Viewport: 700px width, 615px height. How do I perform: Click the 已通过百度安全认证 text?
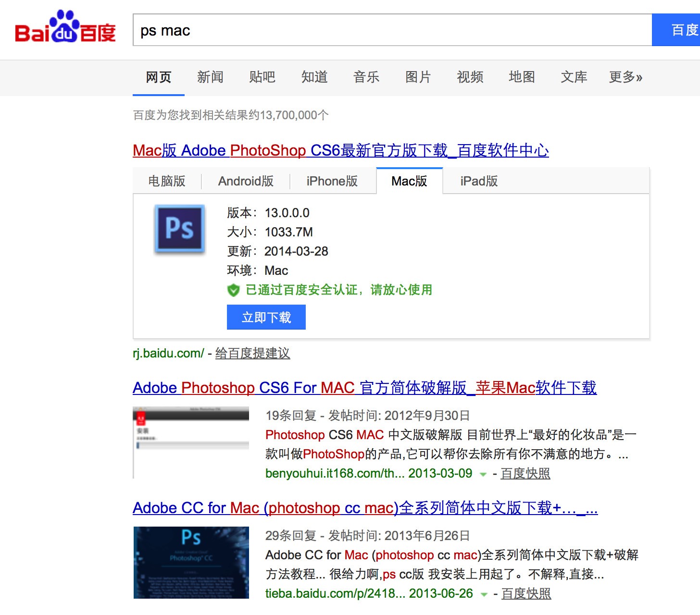pos(339,290)
